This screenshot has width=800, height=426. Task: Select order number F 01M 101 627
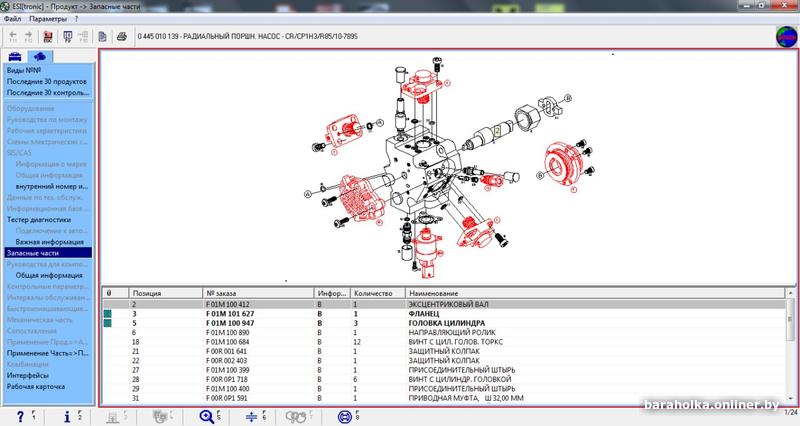(x=230, y=314)
